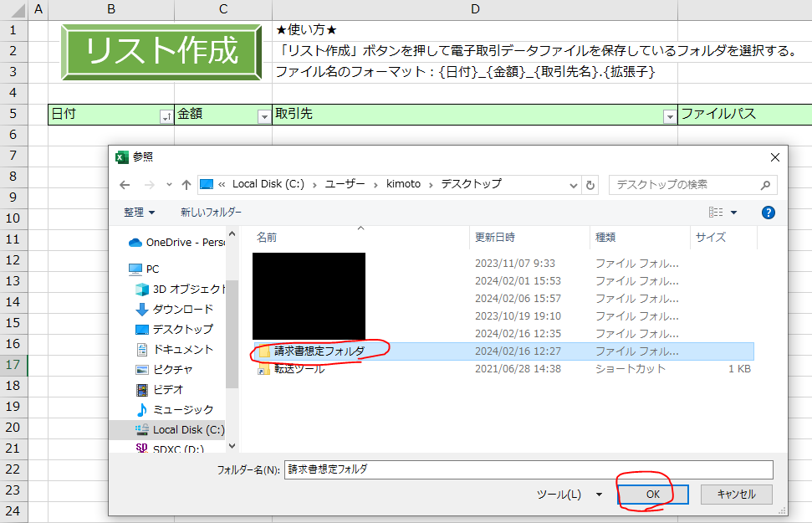The width and height of the screenshot is (812, 523).
Task: Click 新しいフォルダー in the toolbar
Action: (x=212, y=213)
